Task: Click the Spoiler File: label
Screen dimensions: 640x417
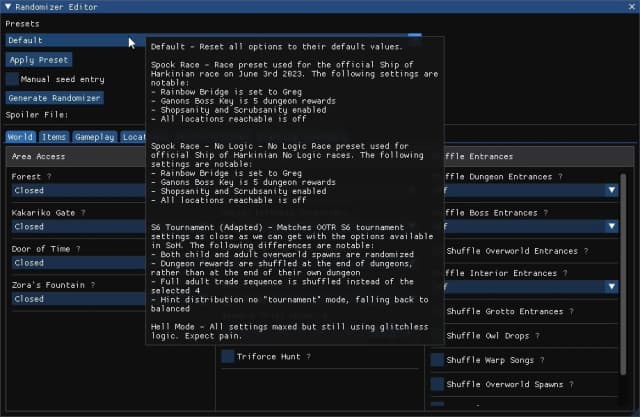Action: tap(37, 115)
